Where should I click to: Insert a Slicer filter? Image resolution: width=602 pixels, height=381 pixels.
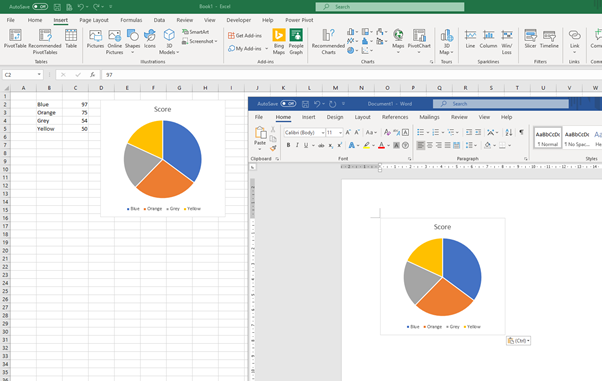[530, 39]
